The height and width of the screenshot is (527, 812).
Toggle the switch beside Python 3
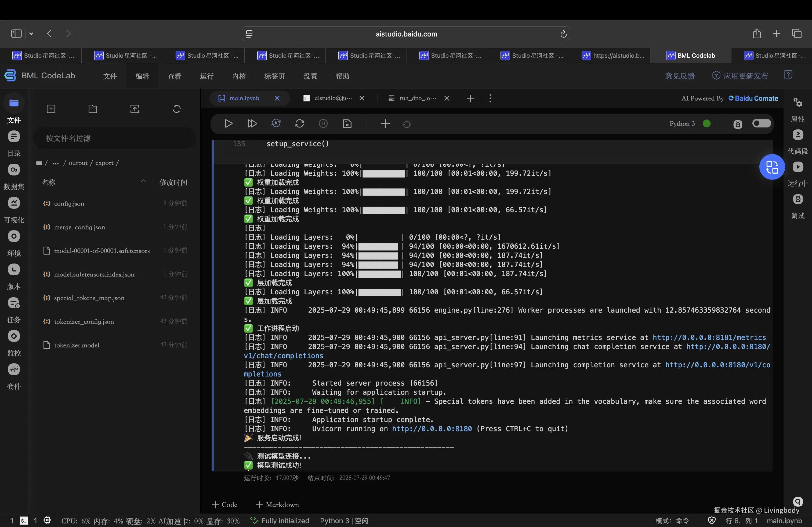761,123
